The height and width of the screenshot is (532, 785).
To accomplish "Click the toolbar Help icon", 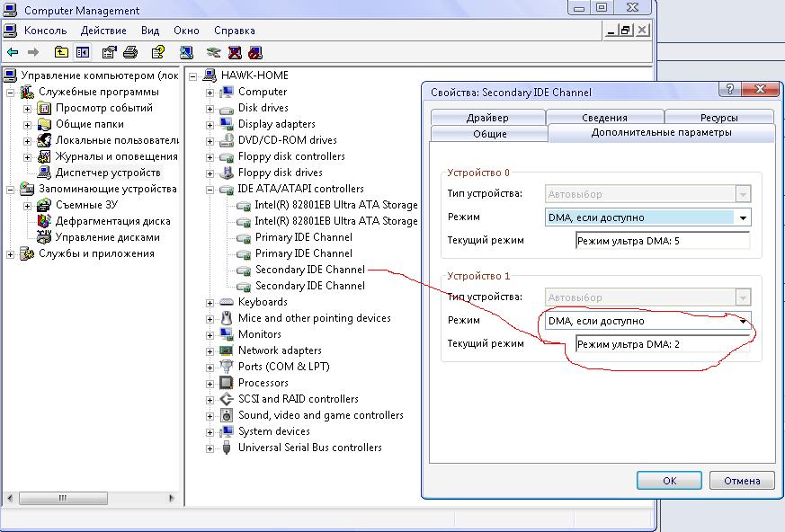I will coord(158,52).
